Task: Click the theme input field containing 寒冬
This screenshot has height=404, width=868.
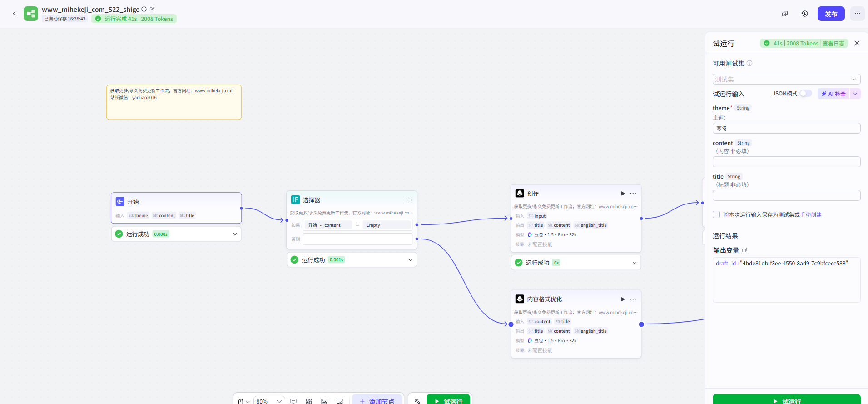Action: point(786,128)
